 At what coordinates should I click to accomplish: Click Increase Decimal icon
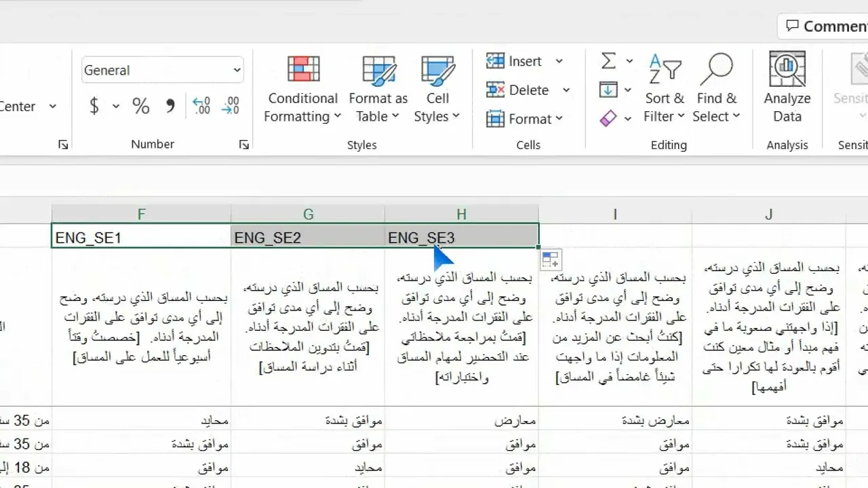201,106
